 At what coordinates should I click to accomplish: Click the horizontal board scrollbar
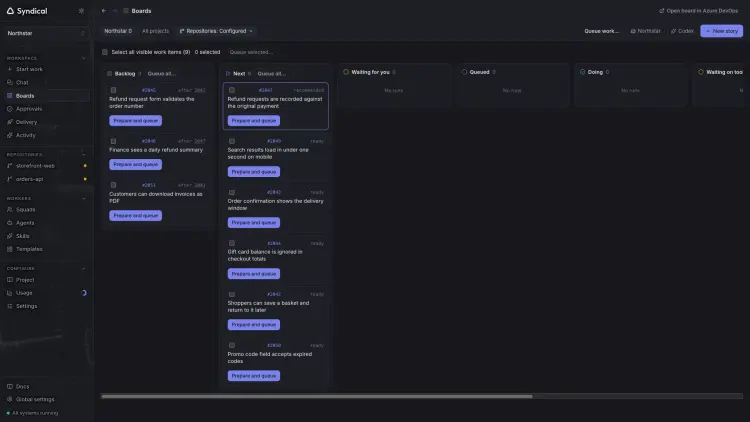tap(317, 396)
